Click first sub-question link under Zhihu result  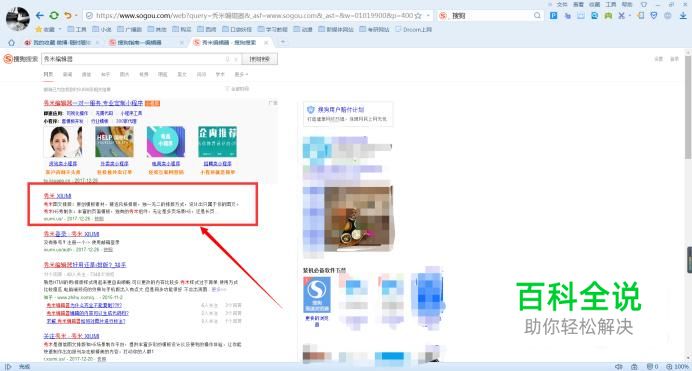click(x=84, y=305)
